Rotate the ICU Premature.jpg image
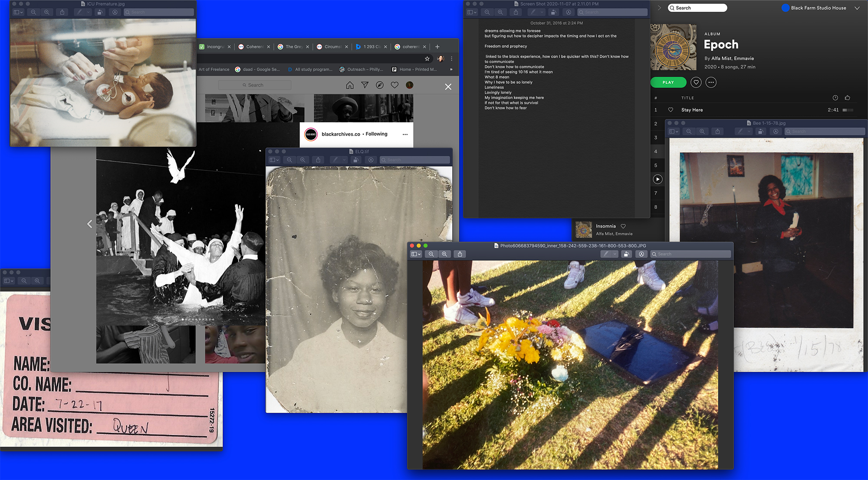The width and height of the screenshot is (868, 480). point(100,12)
